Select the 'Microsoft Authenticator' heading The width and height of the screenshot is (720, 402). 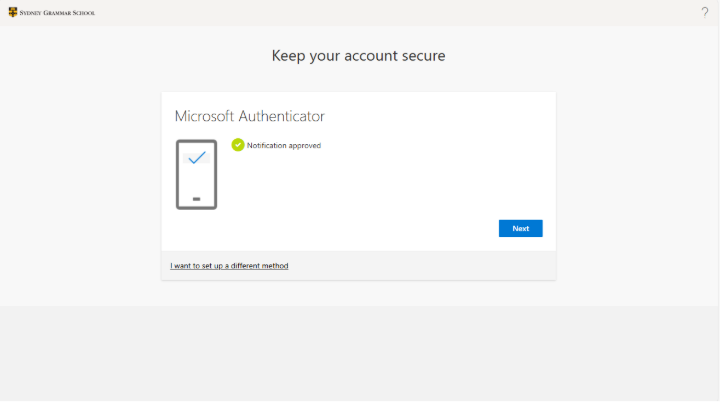click(x=249, y=116)
